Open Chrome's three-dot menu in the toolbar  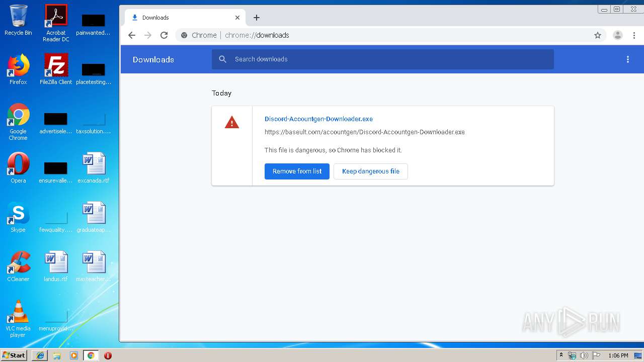634,35
